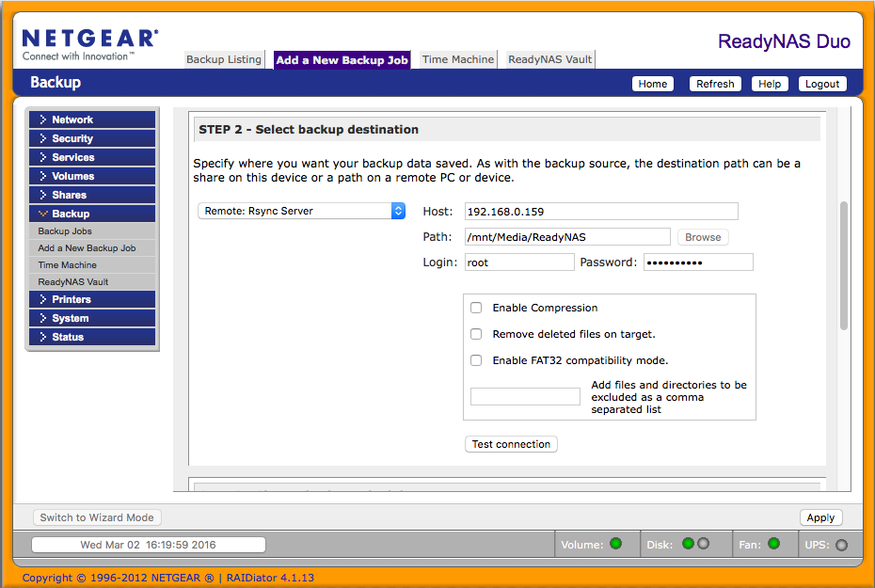Expand the Network sidebar section

tap(92, 119)
